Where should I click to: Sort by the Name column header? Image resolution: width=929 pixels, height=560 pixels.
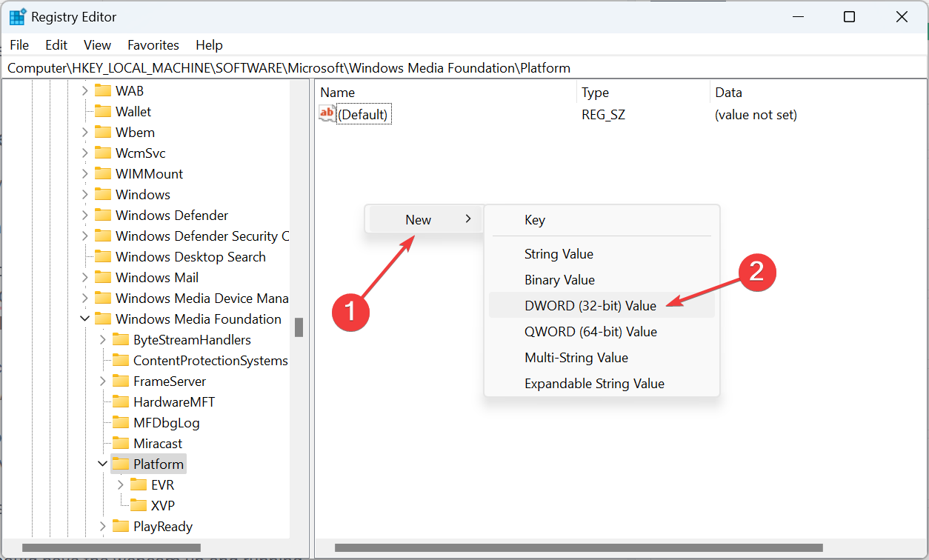click(x=446, y=93)
